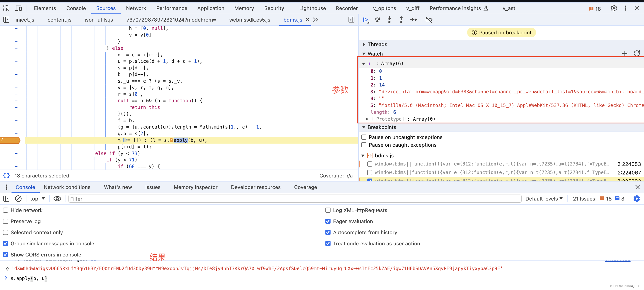Enable breakpoint at 2:224053

(370, 164)
